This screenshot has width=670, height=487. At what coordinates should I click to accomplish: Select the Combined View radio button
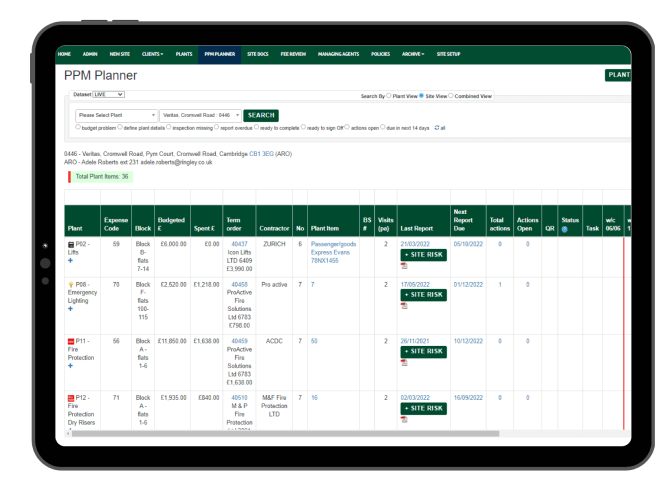click(450, 96)
